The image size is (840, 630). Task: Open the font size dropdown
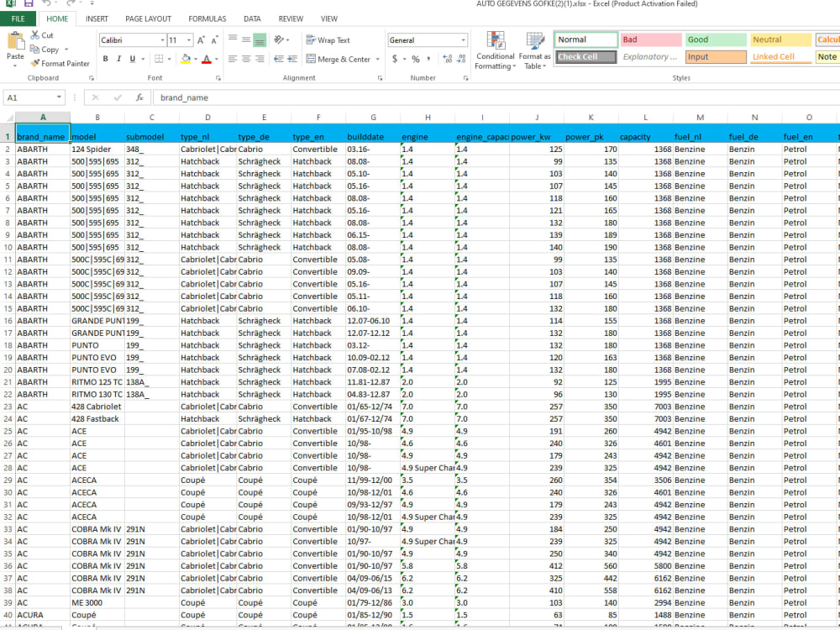pyautogui.click(x=189, y=40)
